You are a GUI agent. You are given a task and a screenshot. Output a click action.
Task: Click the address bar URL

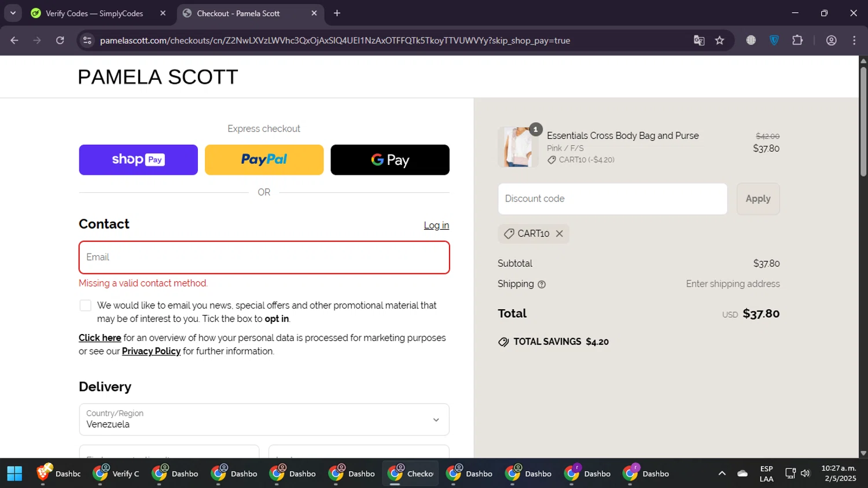(335, 41)
